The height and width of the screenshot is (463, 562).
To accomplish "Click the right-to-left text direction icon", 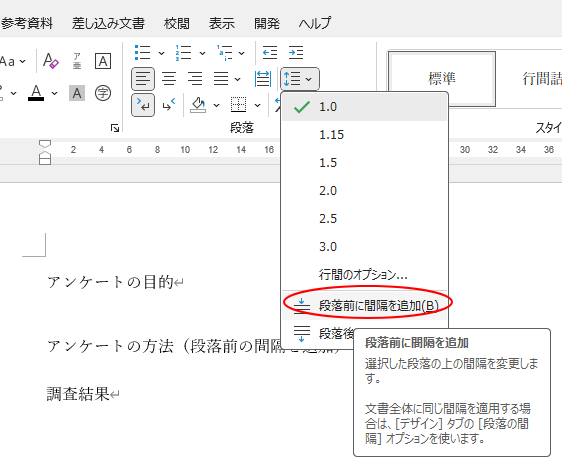I will 169,105.
